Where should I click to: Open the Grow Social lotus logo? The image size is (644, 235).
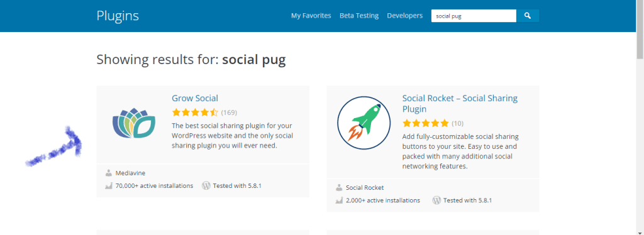click(x=134, y=123)
